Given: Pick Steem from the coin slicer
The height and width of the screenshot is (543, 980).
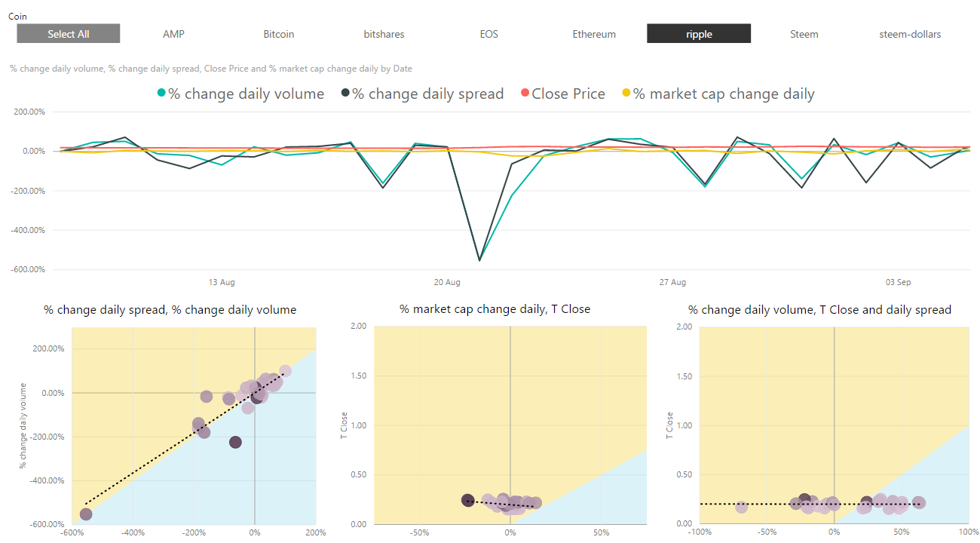Looking at the screenshot, I should (804, 34).
